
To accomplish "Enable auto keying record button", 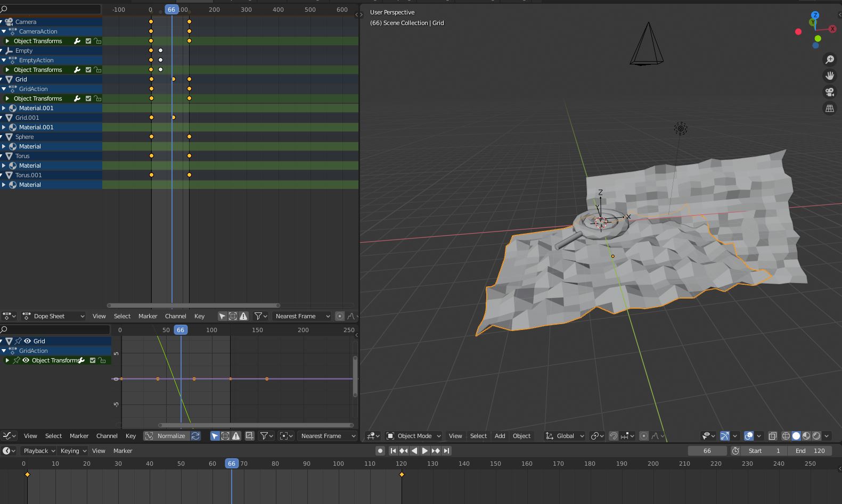I will coord(380,451).
